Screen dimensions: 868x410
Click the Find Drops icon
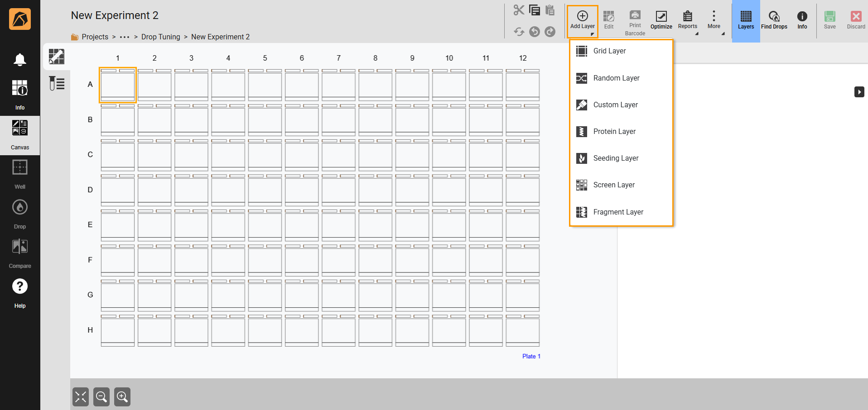click(774, 20)
